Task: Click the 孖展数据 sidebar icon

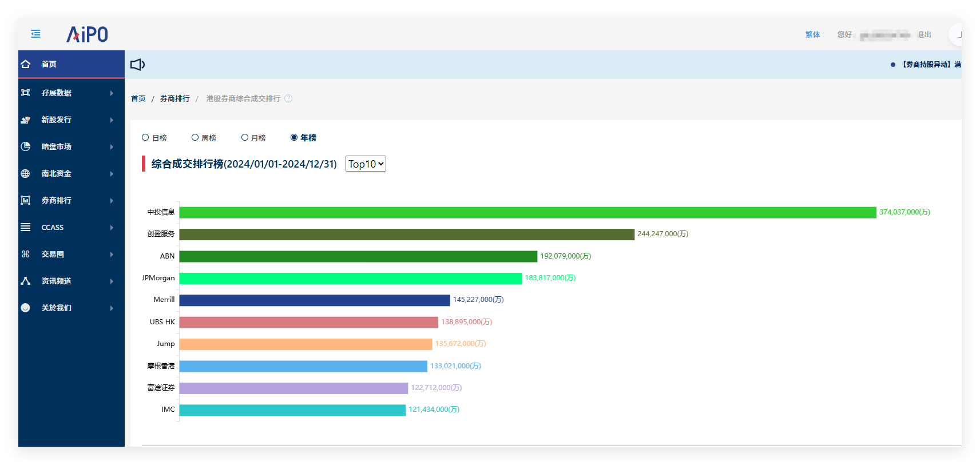Action: [x=26, y=93]
